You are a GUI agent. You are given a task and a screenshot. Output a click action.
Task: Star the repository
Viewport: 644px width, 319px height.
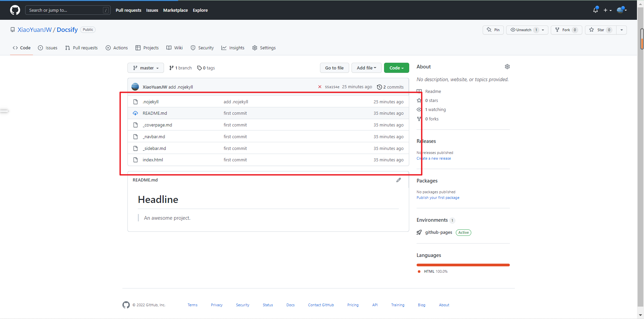point(601,30)
